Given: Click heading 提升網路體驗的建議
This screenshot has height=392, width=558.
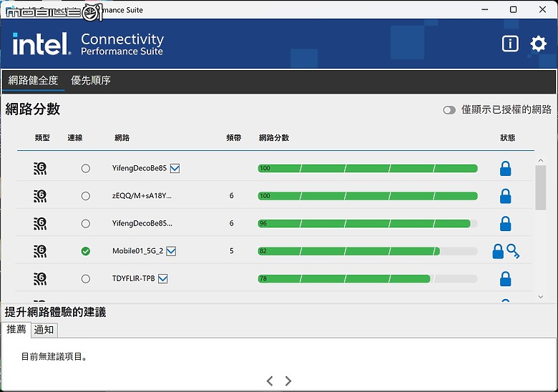Looking at the screenshot, I should (x=55, y=312).
